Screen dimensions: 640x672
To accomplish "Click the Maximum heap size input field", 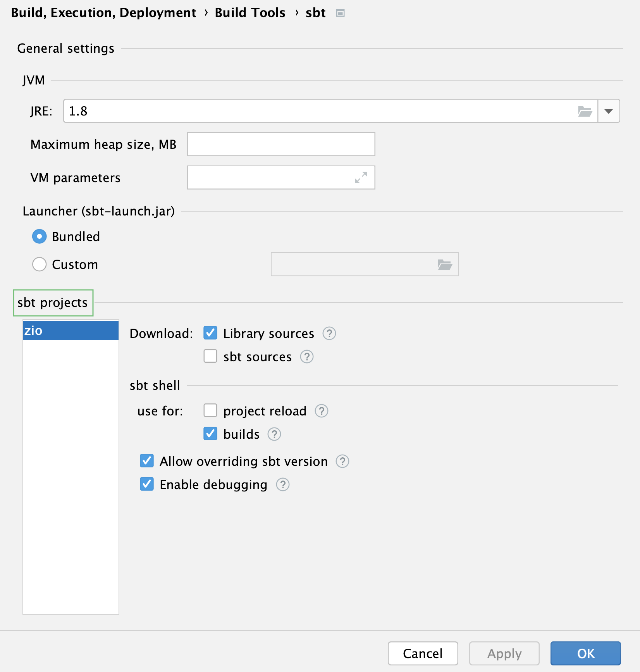I will [281, 144].
